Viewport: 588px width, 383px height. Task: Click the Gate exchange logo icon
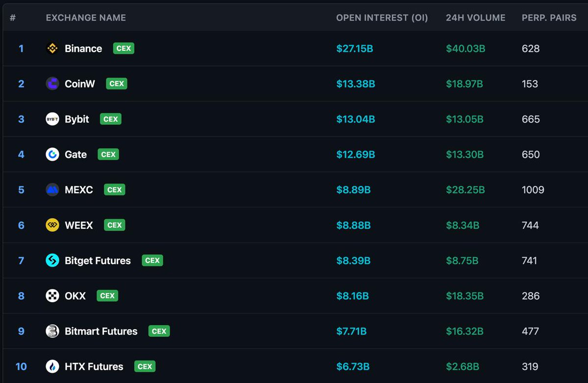52,154
